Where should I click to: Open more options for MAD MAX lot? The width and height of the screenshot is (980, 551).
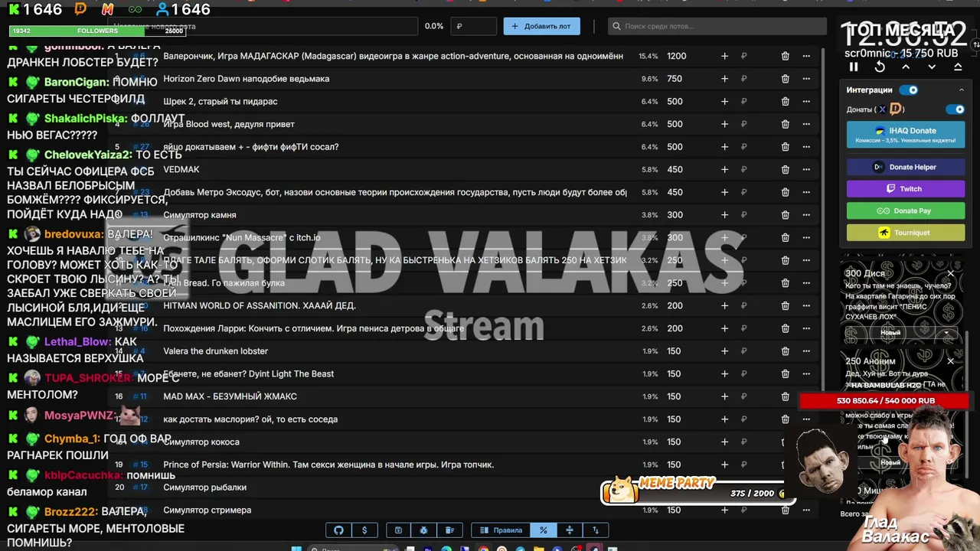[806, 396]
